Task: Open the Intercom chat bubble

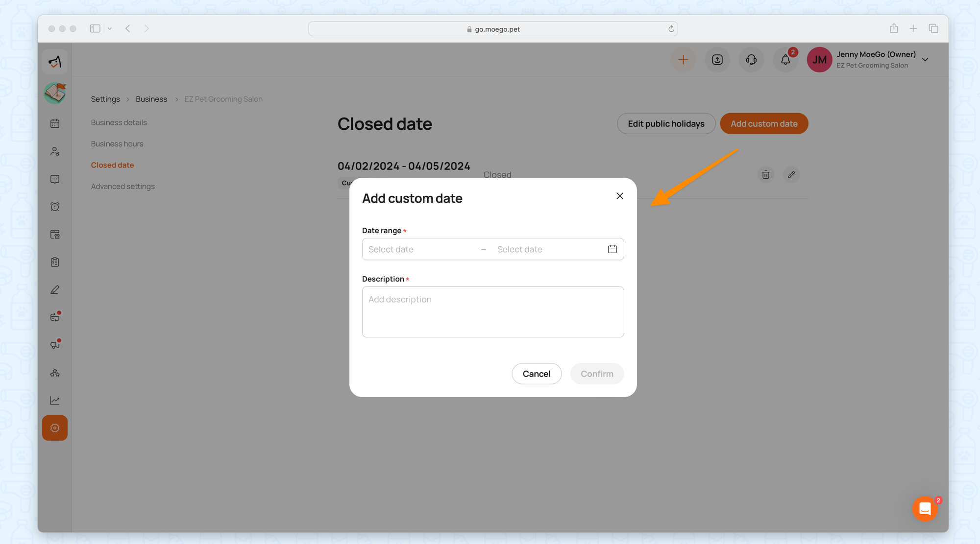Action: [x=925, y=509]
